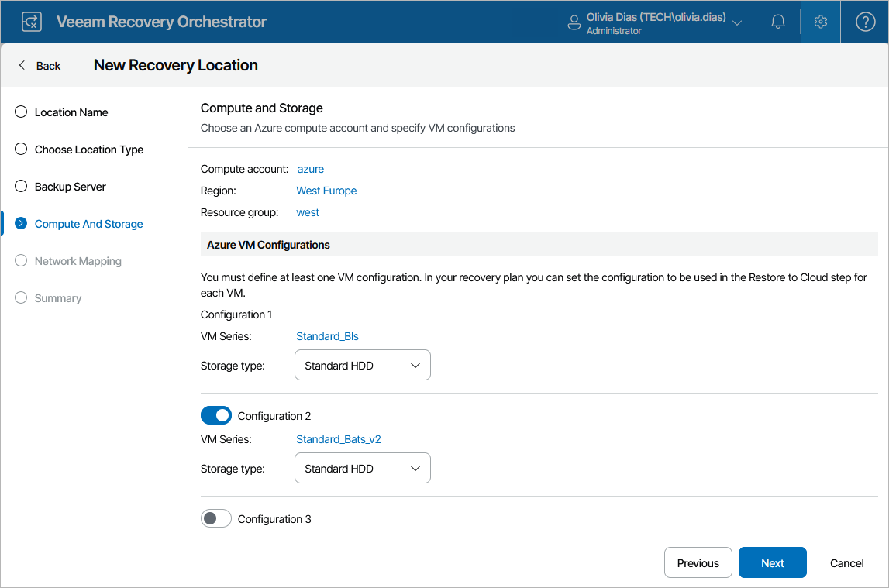Click the Location Name step circle
Image resolution: width=889 pixels, height=588 pixels.
point(21,112)
